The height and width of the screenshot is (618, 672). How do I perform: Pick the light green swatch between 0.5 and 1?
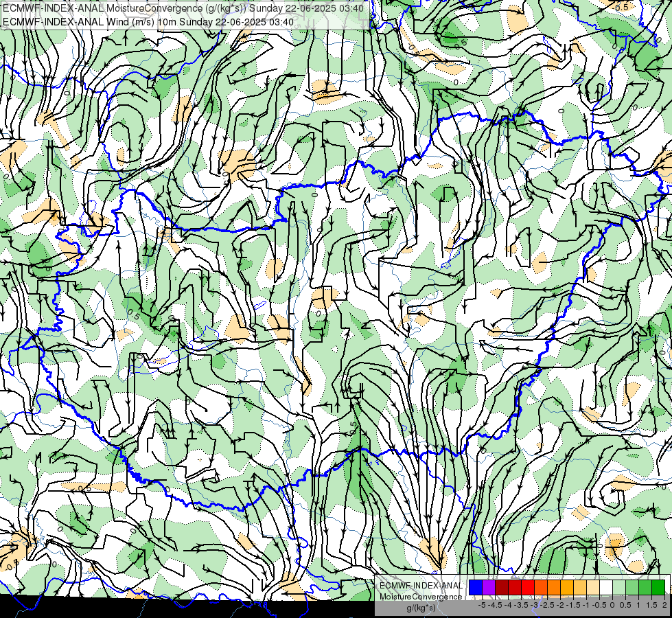(x=632, y=588)
